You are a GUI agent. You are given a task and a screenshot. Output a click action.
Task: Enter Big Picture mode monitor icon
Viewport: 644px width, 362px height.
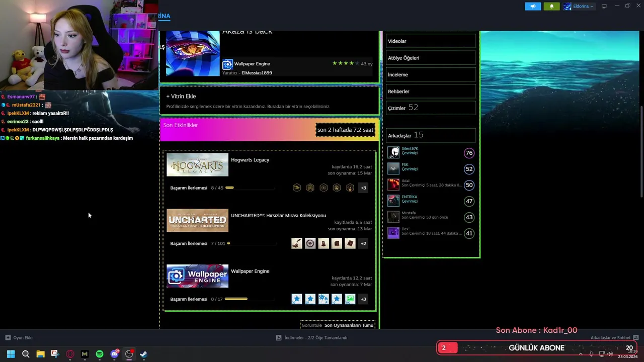click(604, 6)
